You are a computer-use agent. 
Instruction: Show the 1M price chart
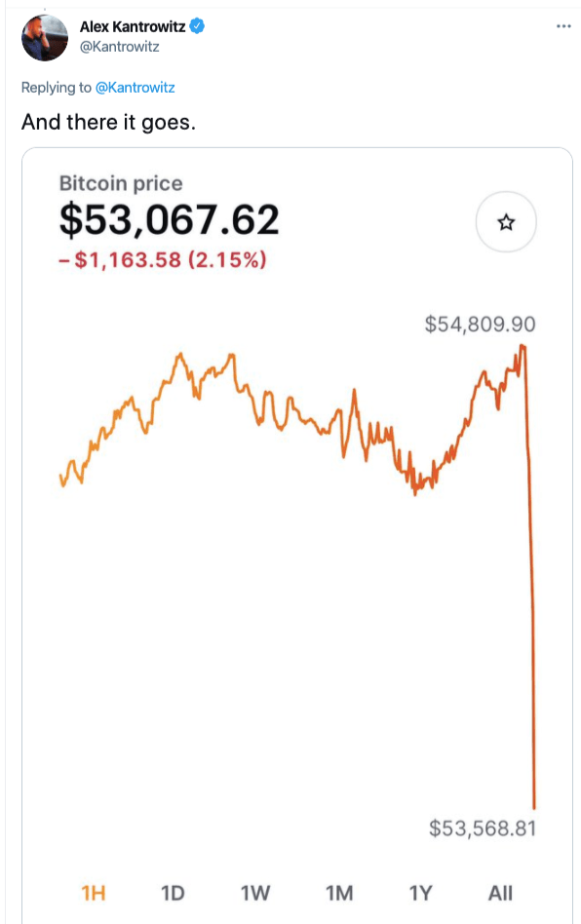pos(339,894)
